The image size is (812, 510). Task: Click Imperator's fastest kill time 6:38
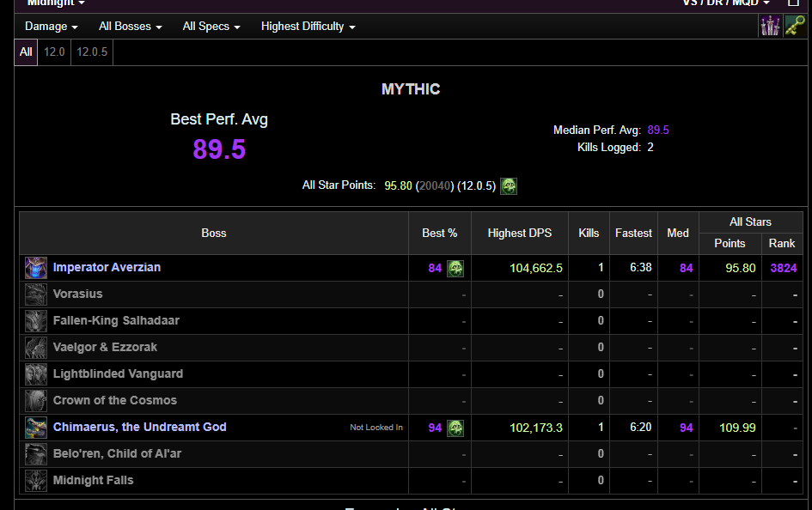pos(641,267)
